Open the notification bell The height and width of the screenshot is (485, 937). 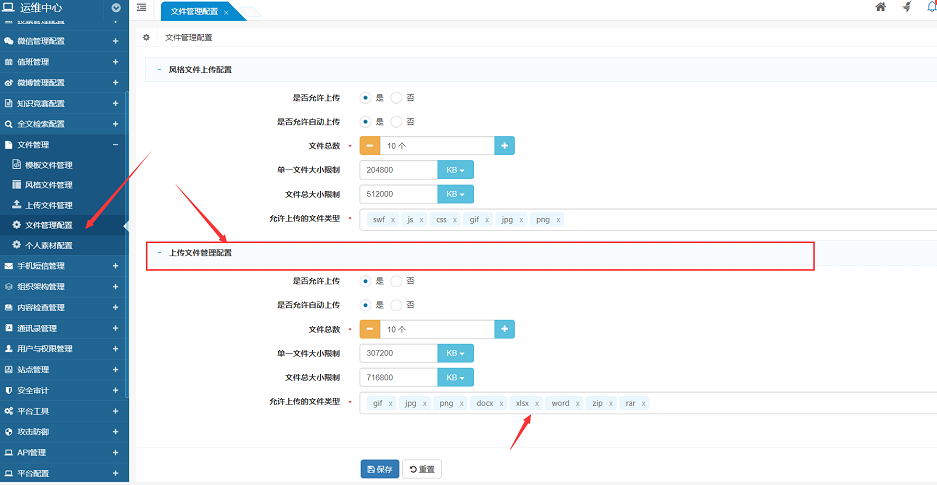tap(931, 7)
